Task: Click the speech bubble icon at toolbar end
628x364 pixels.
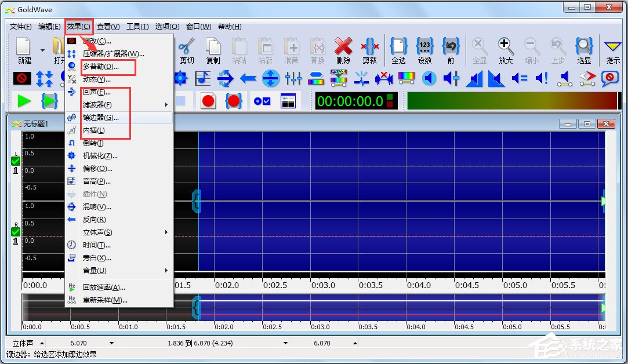Action: click(610, 78)
